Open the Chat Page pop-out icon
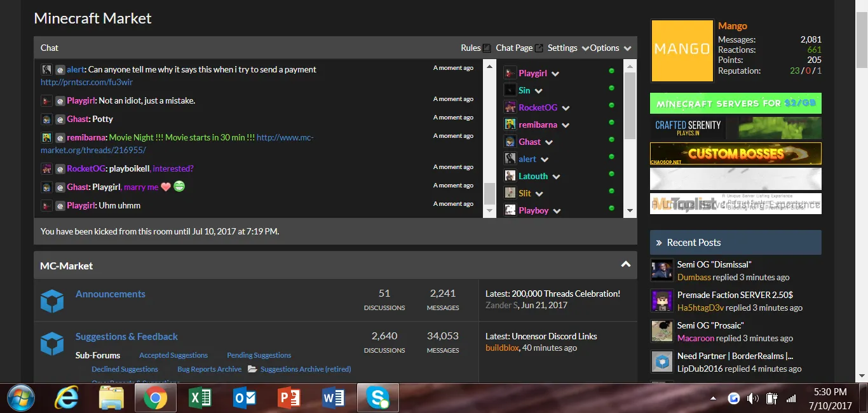 (539, 48)
